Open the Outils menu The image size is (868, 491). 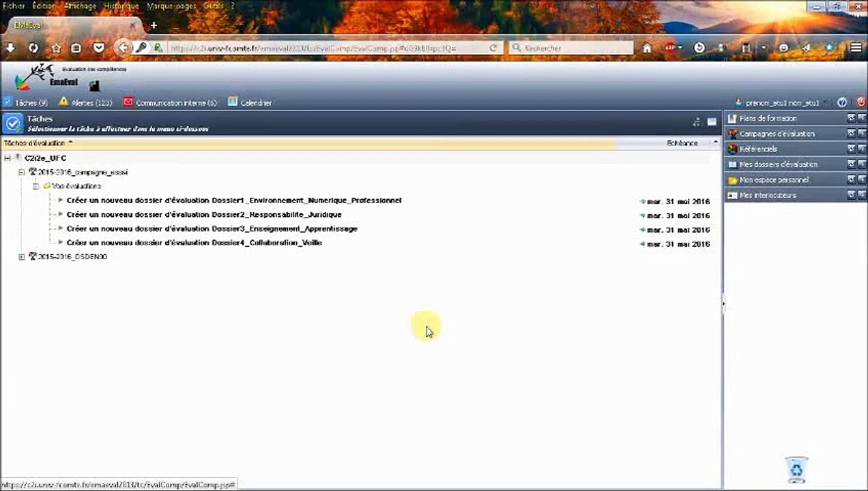(214, 5)
